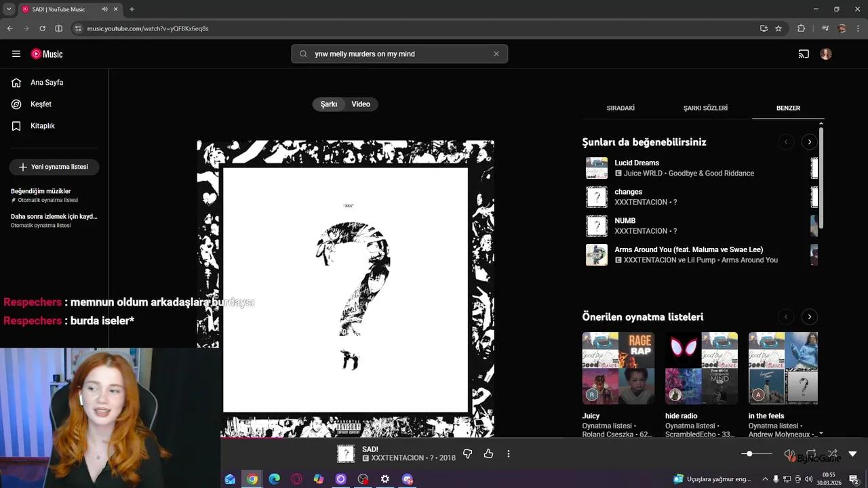The width and height of the screenshot is (868, 488).
Task: Switch to Video mode
Action: pyautogui.click(x=361, y=104)
